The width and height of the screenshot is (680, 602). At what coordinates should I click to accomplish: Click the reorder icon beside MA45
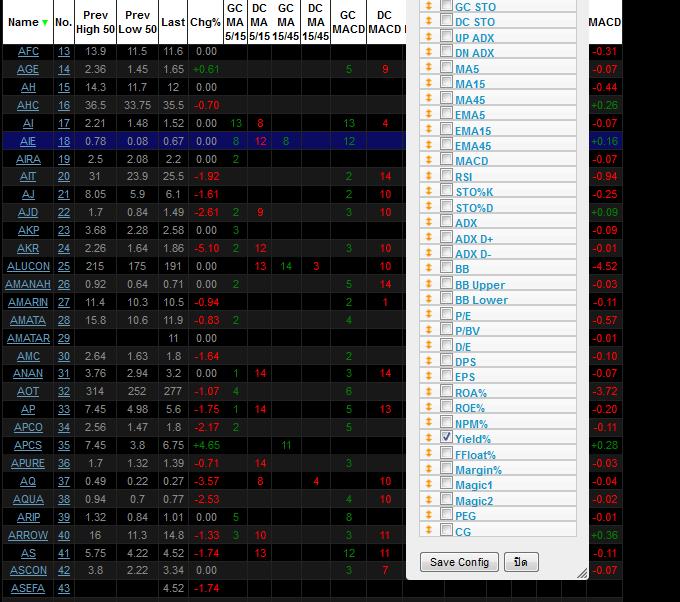(428, 98)
